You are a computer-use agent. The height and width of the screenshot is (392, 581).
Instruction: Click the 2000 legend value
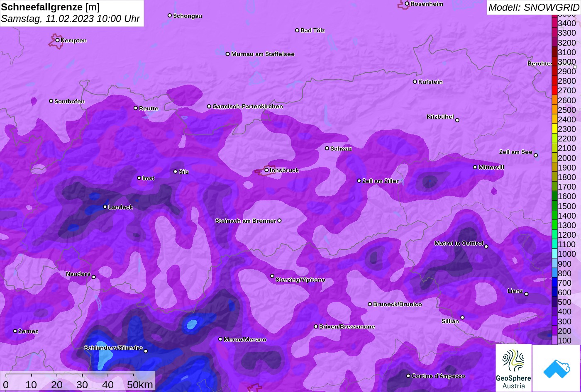click(x=567, y=158)
